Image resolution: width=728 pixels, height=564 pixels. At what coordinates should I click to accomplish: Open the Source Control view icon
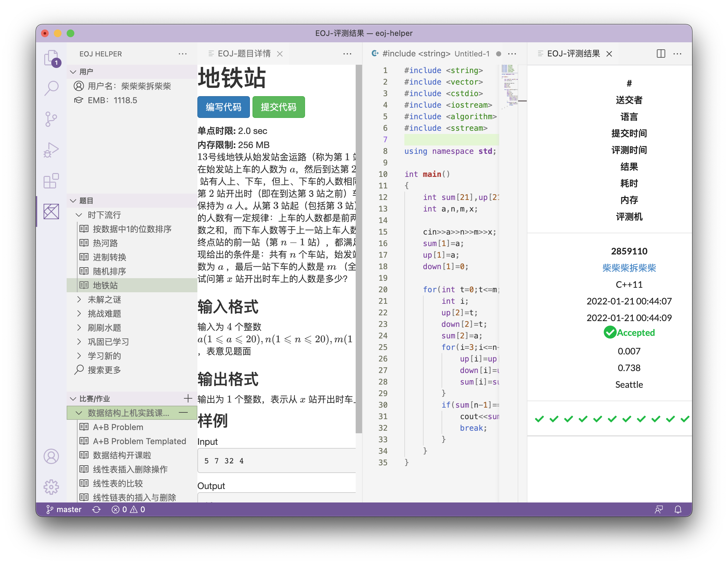(x=51, y=119)
